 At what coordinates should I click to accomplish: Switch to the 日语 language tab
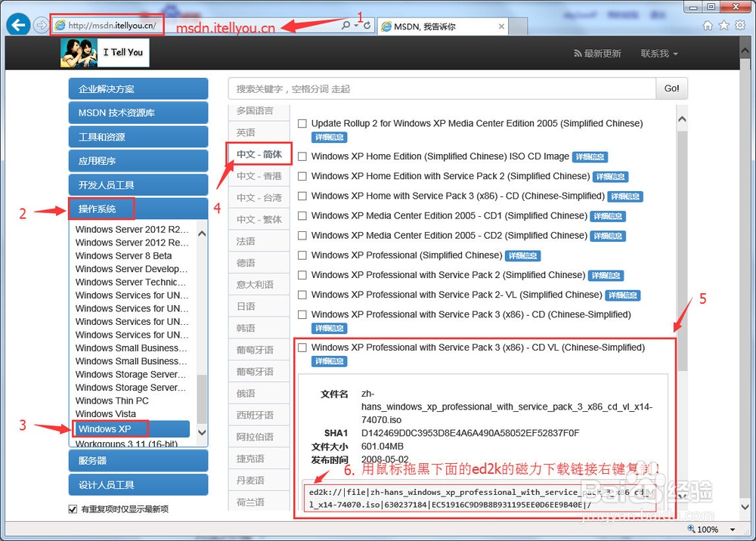coord(259,306)
